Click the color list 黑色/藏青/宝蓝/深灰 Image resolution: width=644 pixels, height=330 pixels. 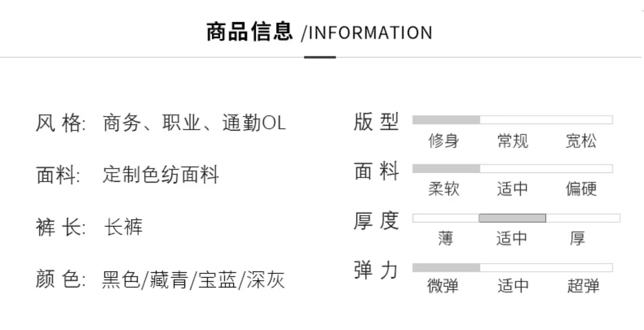coord(193,280)
